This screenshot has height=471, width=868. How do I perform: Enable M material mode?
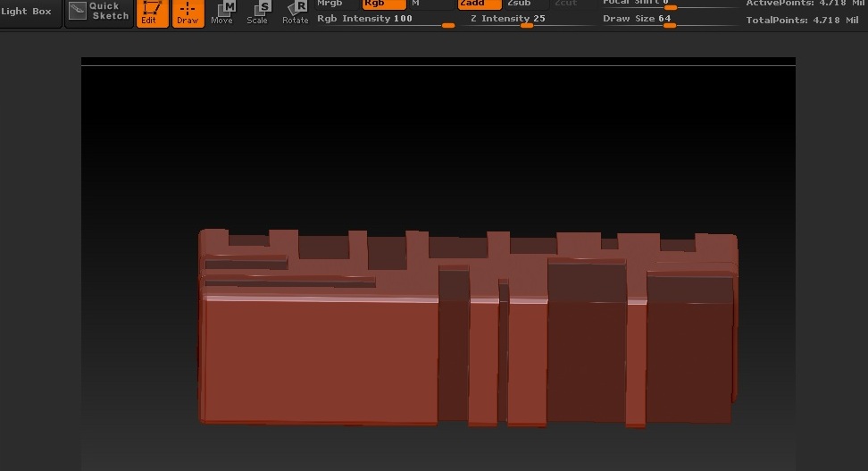tap(430, 4)
